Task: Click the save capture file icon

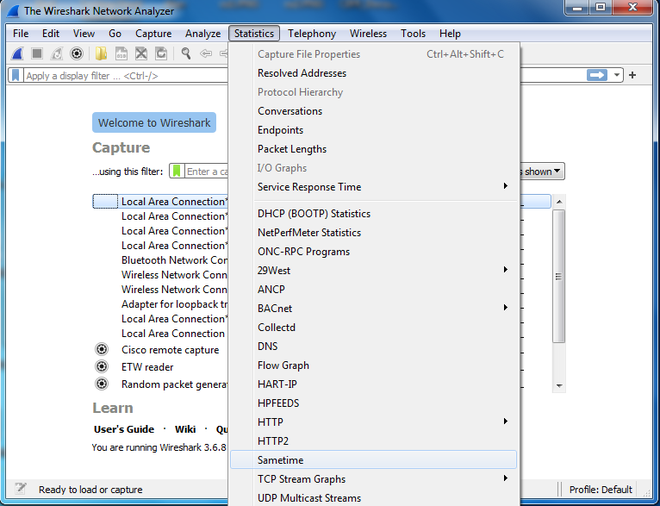Action: (x=121, y=53)
